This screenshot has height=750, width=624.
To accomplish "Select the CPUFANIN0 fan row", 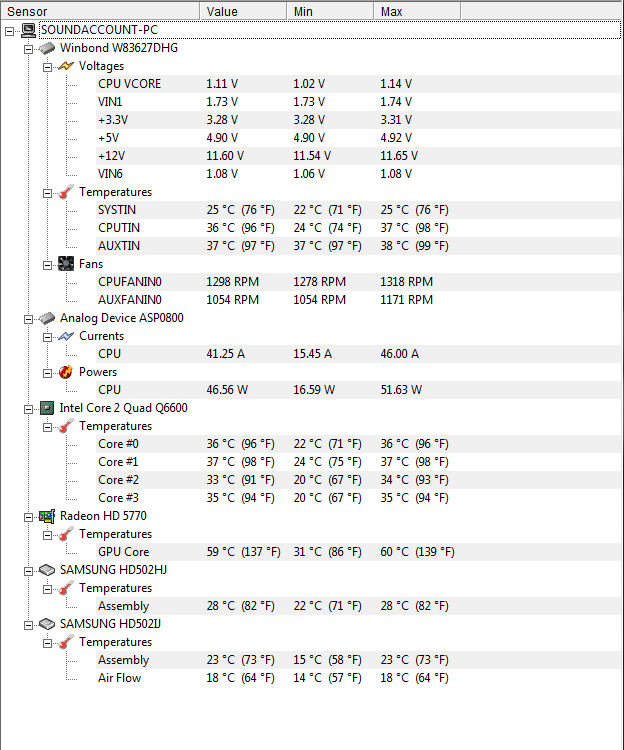I will point(360,282).
